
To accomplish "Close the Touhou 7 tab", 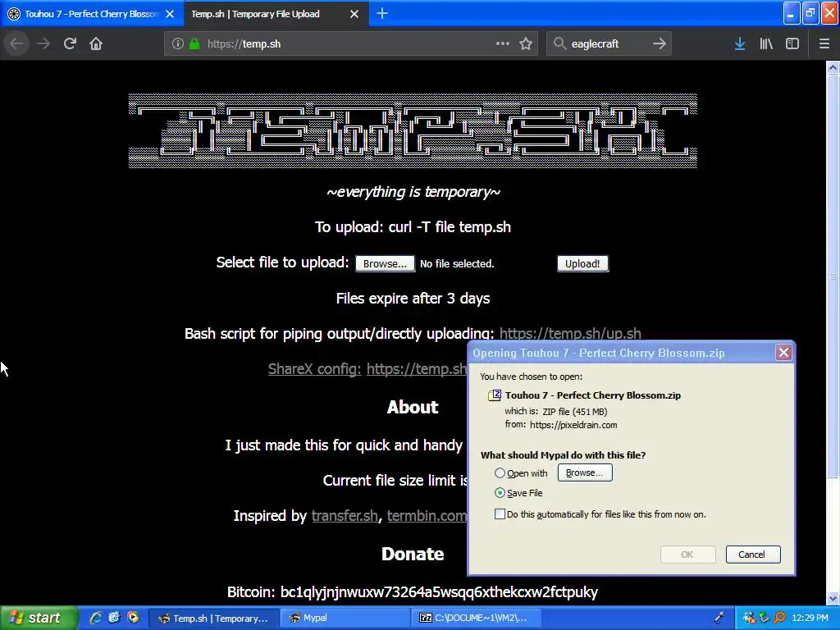I will click(x=170, y=14).
